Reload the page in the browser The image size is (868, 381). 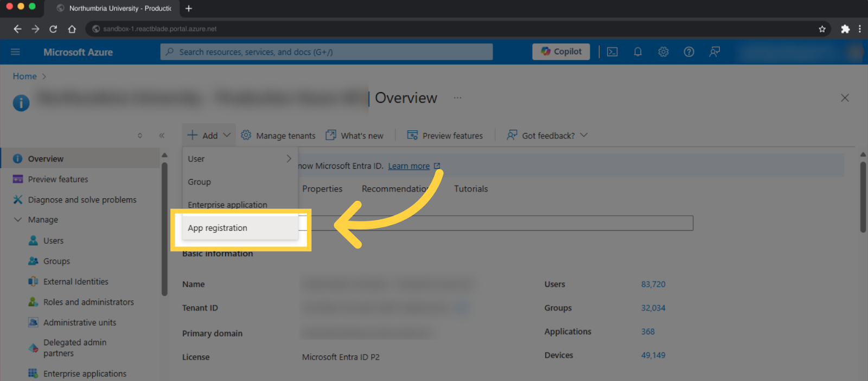53,29
